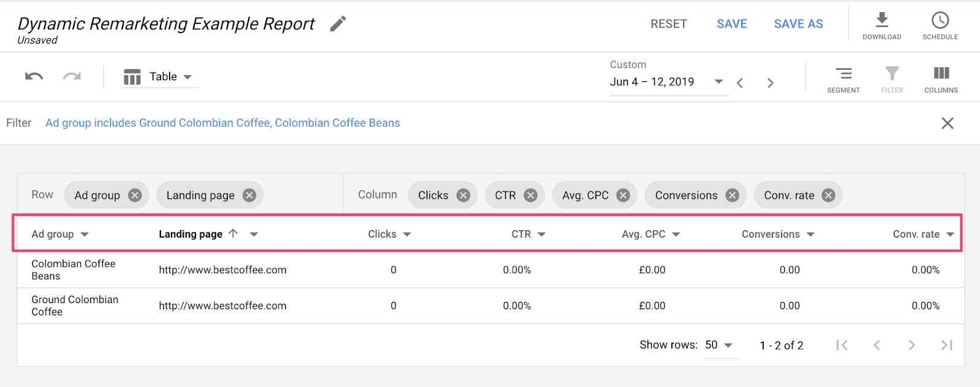The image size is (980, 387).
Task: Sort by the Landing page column header
Action: pos(190,234)
